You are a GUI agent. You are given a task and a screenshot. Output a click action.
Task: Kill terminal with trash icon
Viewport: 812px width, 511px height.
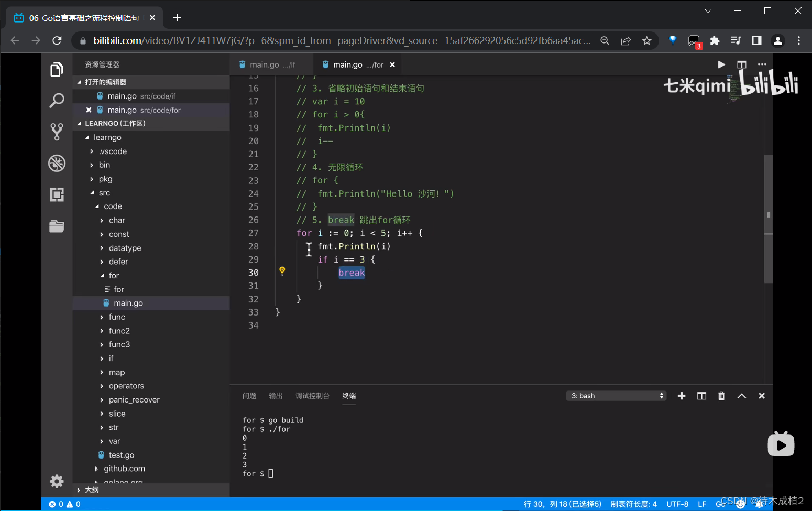tap(721, 396)
